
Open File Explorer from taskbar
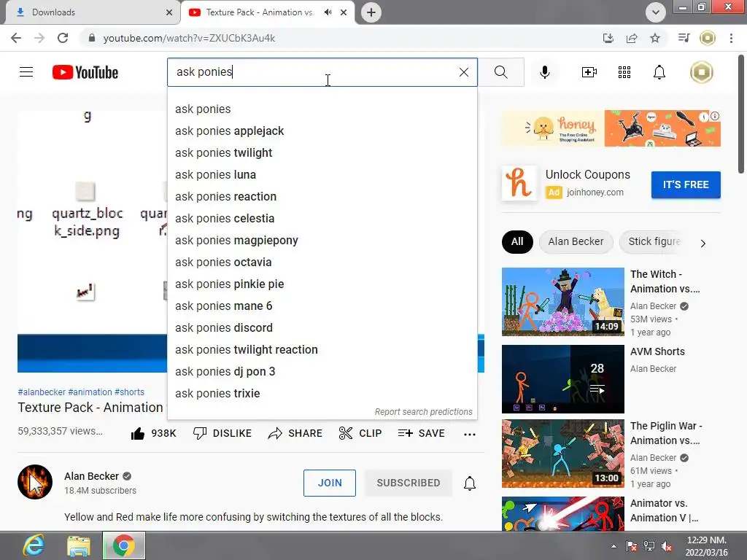79,545
